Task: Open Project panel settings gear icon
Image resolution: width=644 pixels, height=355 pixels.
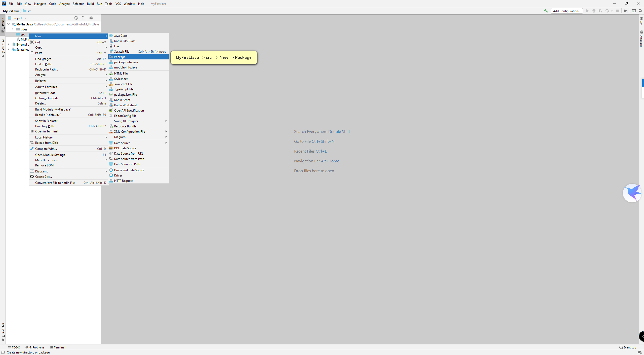Action: [x=91, y=18]
